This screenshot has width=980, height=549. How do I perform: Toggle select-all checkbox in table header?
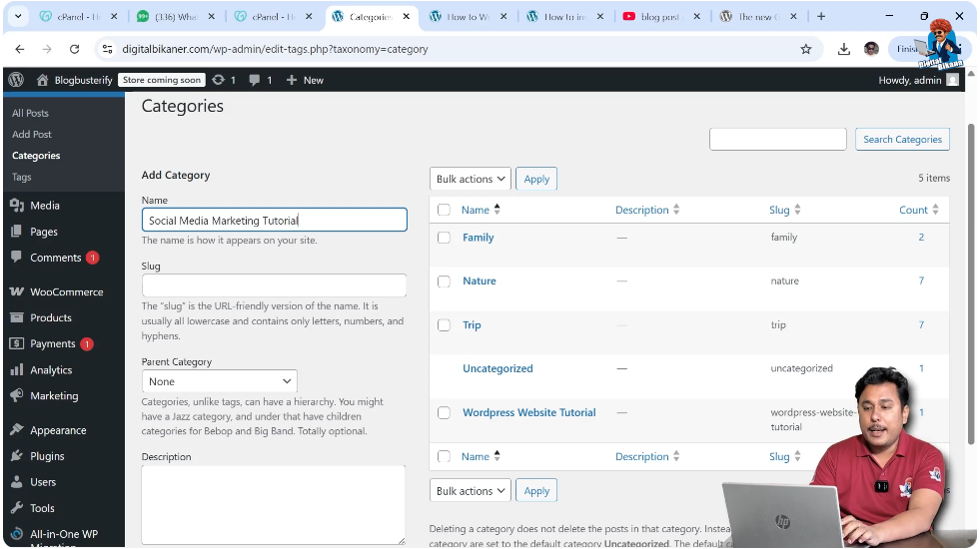point(444,210)
